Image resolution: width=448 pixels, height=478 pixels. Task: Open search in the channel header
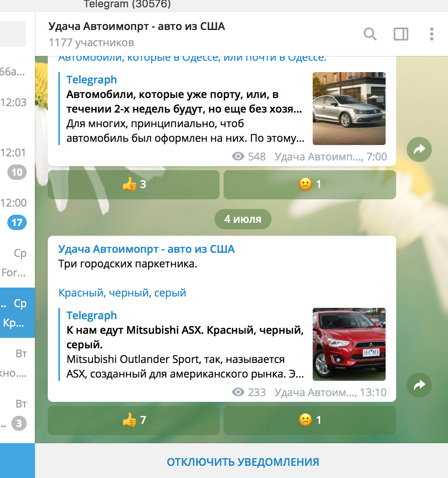click(x=370, y=34)
